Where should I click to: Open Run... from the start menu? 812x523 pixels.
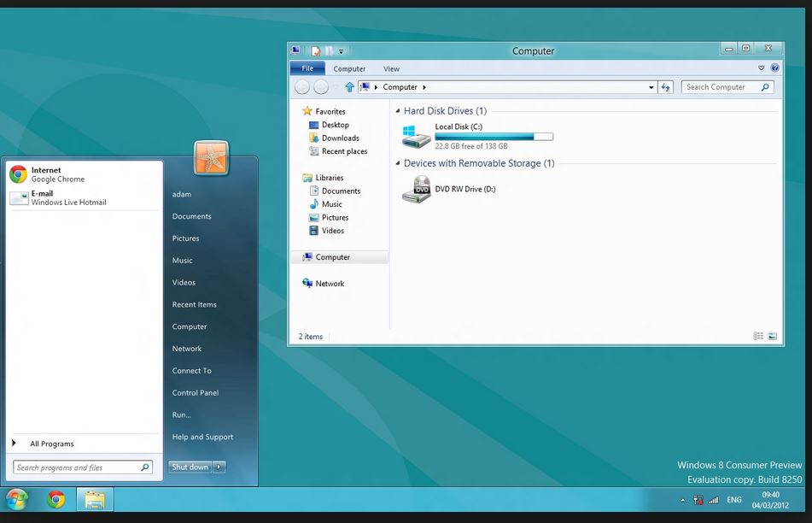[x=181, y=414]
